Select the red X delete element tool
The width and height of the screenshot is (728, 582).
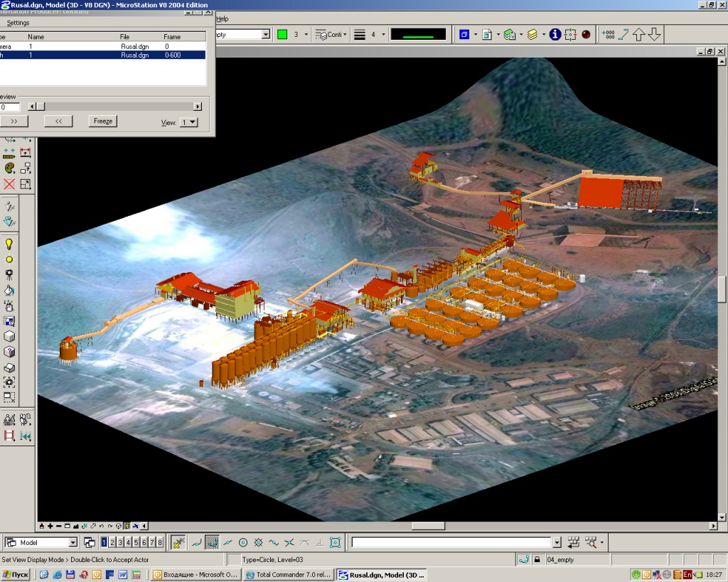point(9,184)
